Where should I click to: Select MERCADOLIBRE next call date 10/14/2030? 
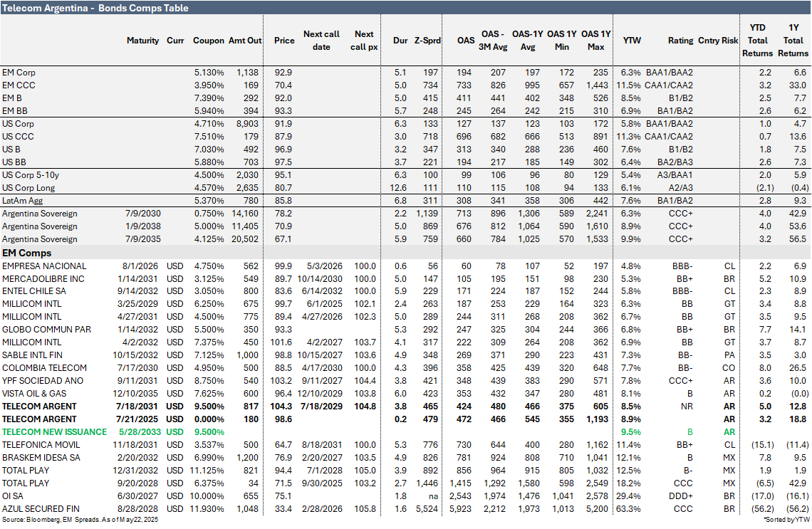pyautogui.click(x=320, y=278)
